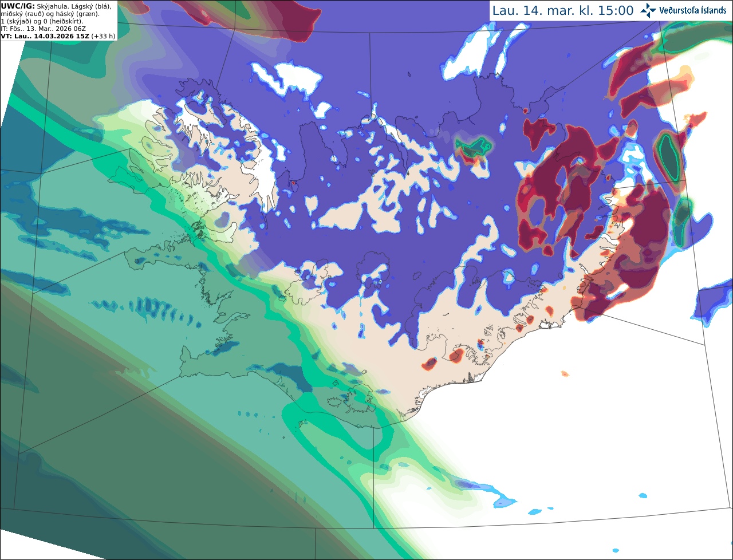Click the "Lau. 14. mar. kl. 15:00" timestamp
Viewport: 733px width, 560px height.
point(563,10)
